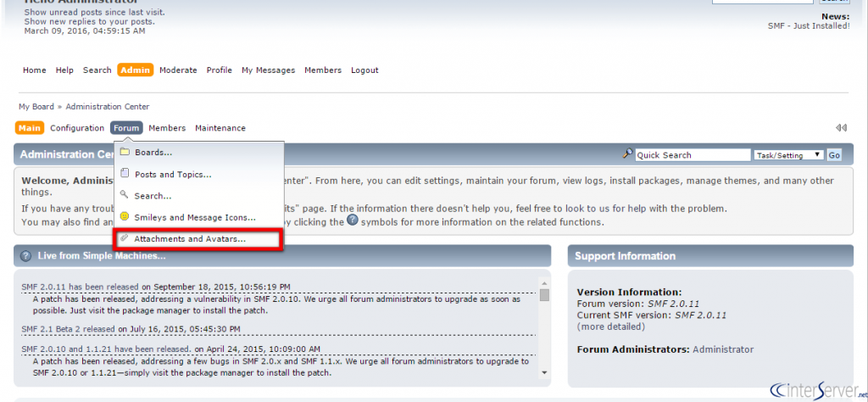Click My Board breadcrumb link
The image size is (868, 402).
pyautogui.click(x=36, y=106)
